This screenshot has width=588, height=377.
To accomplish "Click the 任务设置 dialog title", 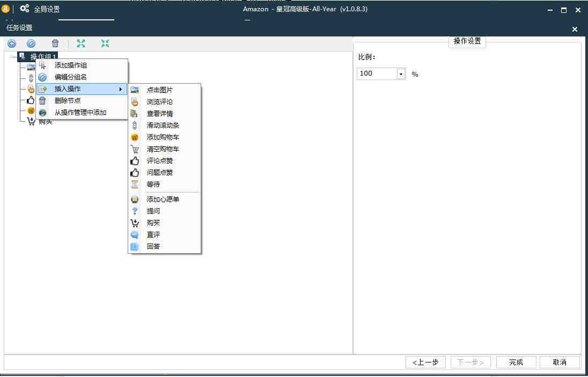I will pos(19,28).
